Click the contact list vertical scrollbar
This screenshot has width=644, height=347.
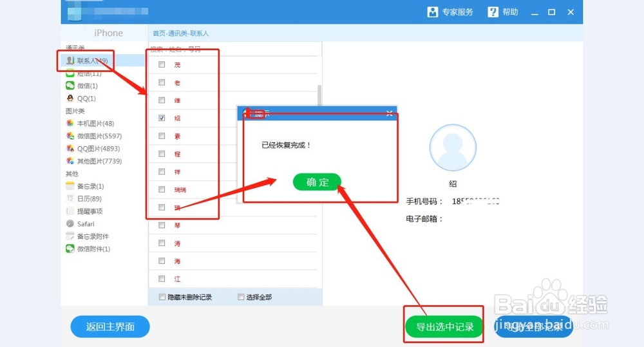[x=319, y=95]
